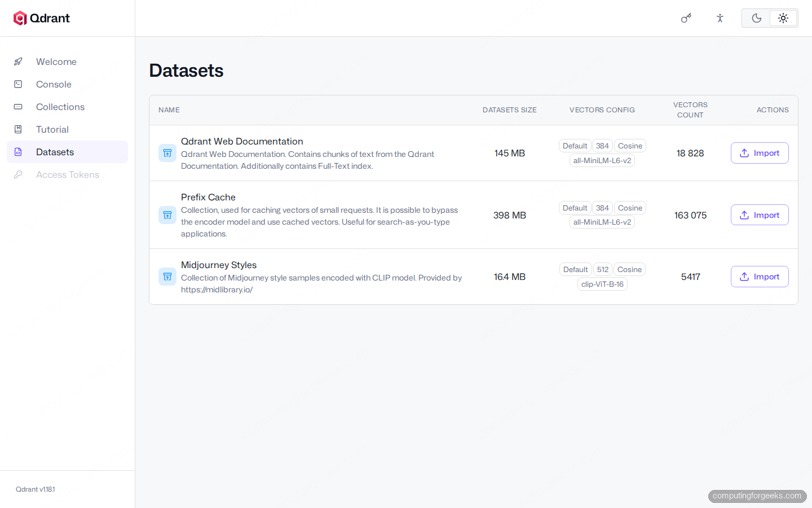Go to Welcome page
This screenshot has height=508, width=812.
tap(68, 62)
